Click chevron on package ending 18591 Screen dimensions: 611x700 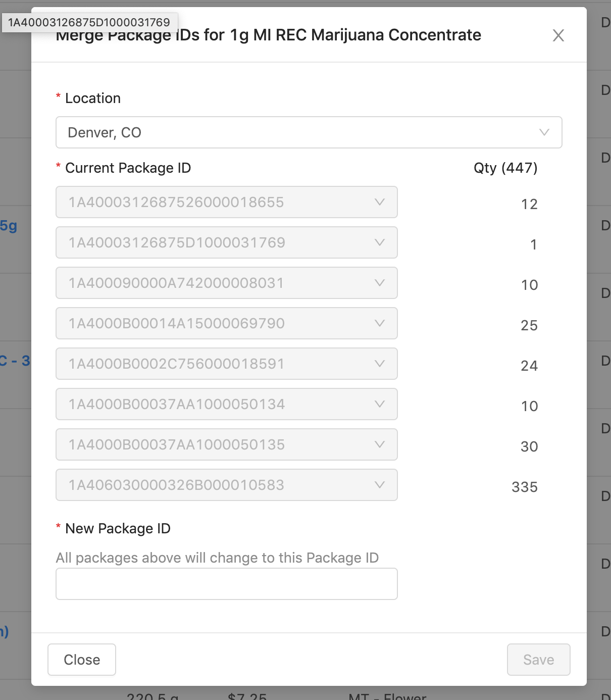[x=380, y=364]
